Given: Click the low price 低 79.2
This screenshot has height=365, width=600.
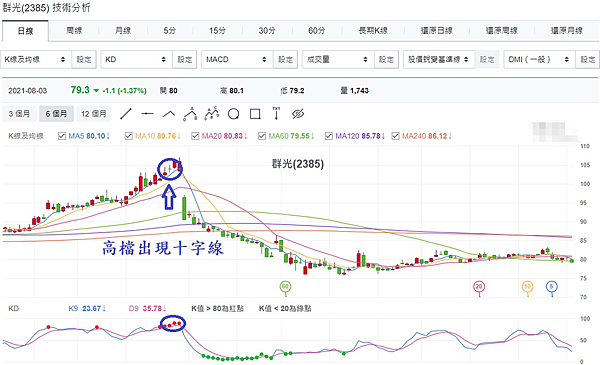Looking at the screenshot, I should [292, 91].
